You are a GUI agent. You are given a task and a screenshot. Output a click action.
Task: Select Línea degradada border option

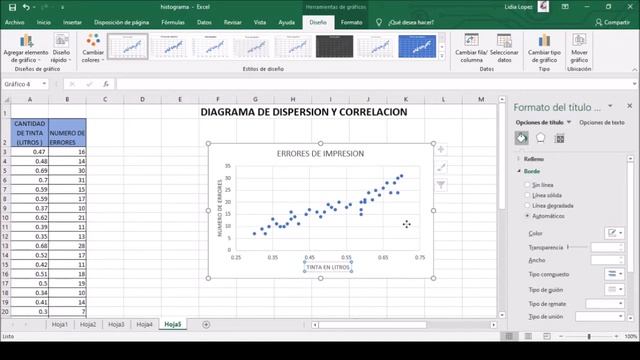coord(549,205)
